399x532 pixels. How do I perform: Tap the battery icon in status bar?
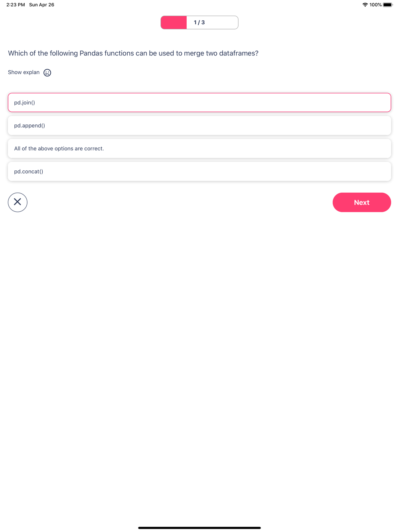coord(387,5)
